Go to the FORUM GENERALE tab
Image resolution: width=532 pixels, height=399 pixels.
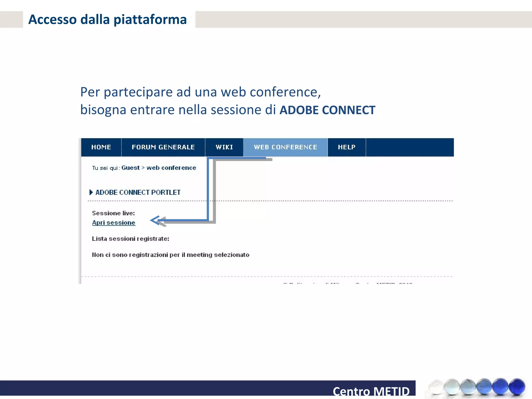tap(163, 147)
